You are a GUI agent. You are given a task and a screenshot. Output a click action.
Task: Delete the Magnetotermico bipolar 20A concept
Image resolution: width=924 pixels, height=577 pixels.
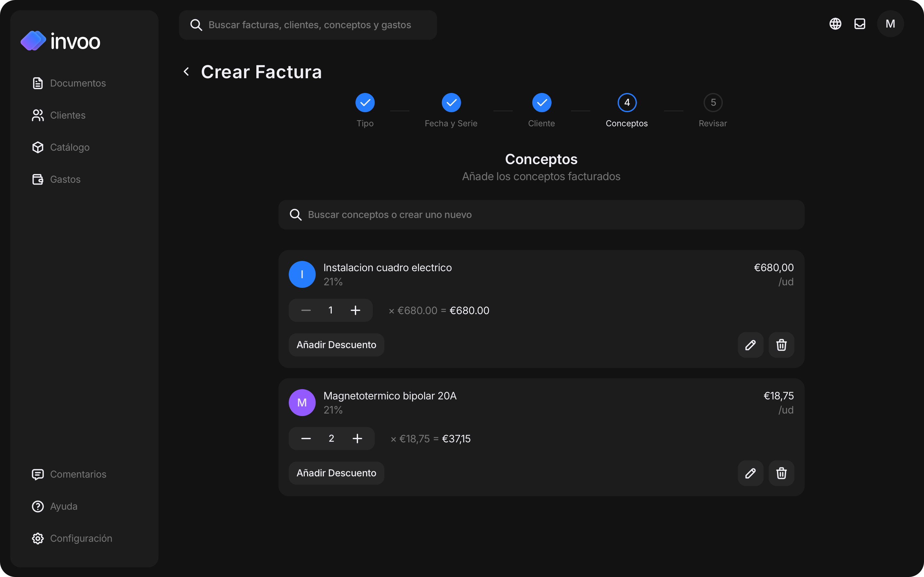point(781,473)
